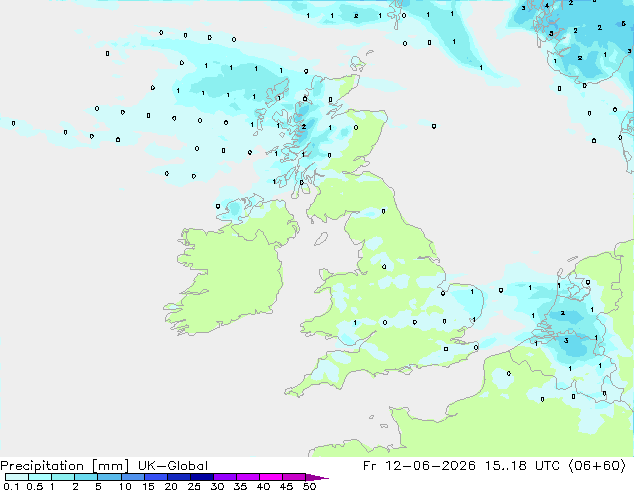Viewport: 634px width, 490px height.
Task: Click the 0.5–1 mm legend color swatch
Action: pos(40,477)
